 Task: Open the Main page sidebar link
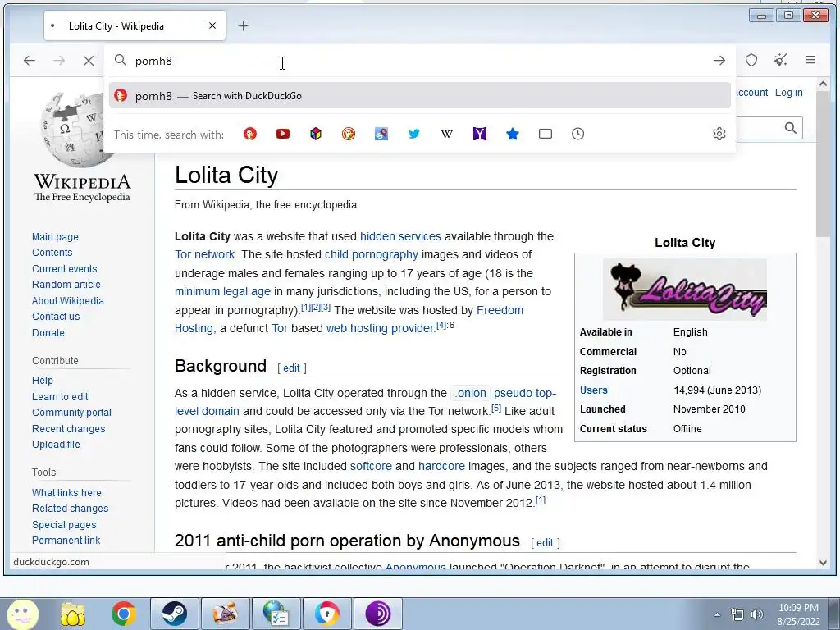(55, 237)
